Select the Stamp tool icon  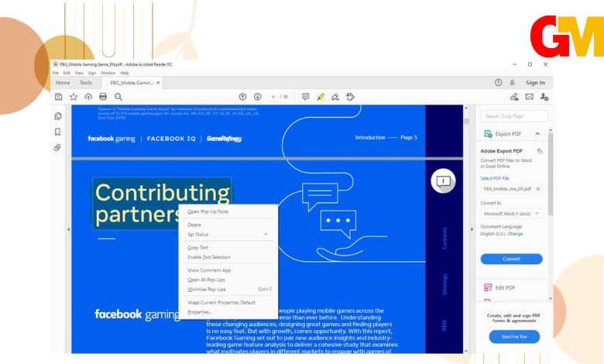tap(350, 97)
